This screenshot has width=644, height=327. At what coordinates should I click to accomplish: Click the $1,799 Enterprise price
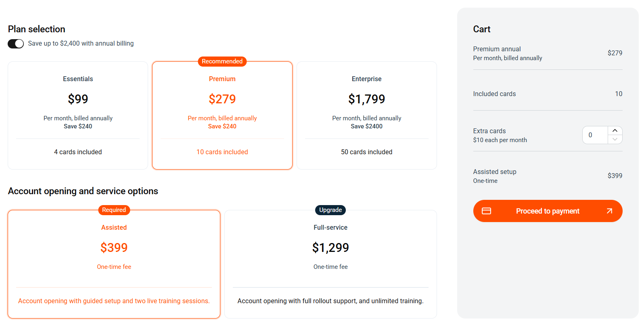[366, 99]
